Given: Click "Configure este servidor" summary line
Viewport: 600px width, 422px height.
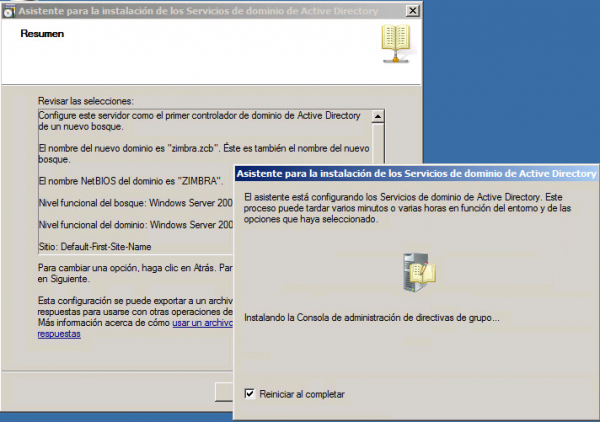Looking at the screenshot, I should 199,121.
